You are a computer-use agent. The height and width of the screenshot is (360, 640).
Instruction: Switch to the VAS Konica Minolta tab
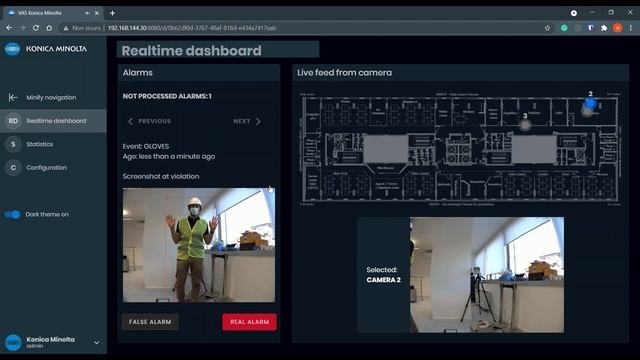click(53, 13)
